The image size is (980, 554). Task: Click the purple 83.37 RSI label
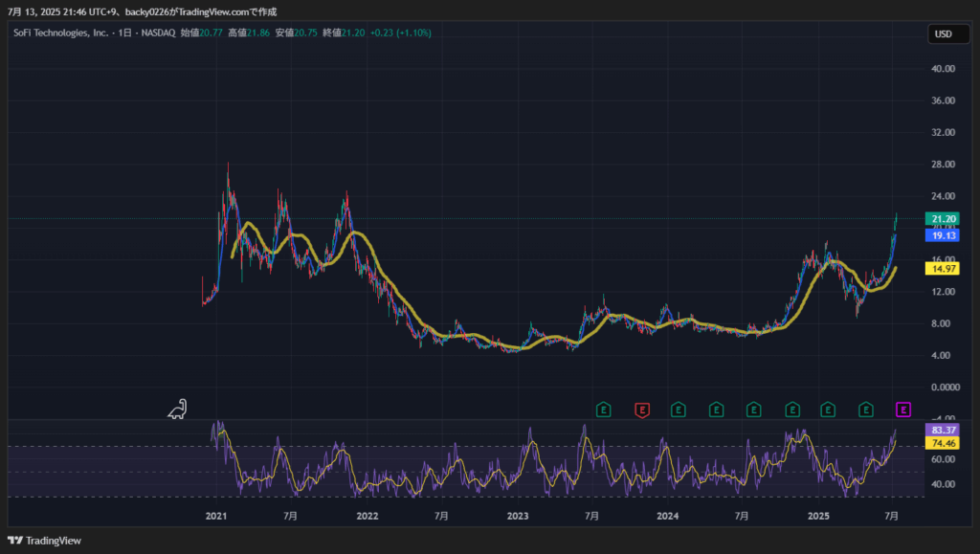[943, 430]
